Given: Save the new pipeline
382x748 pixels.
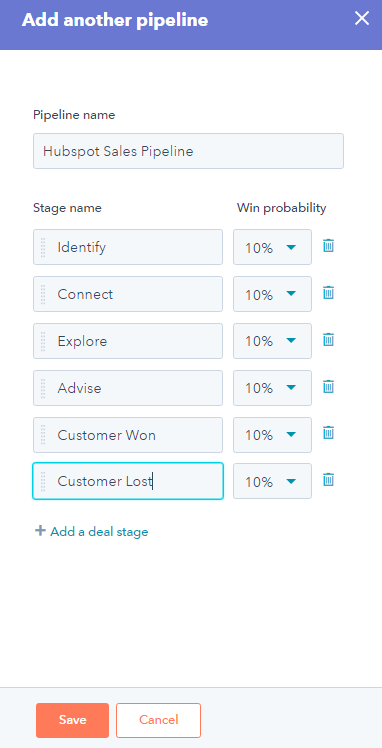Looking at the screenshot, I should click(72, 720).
